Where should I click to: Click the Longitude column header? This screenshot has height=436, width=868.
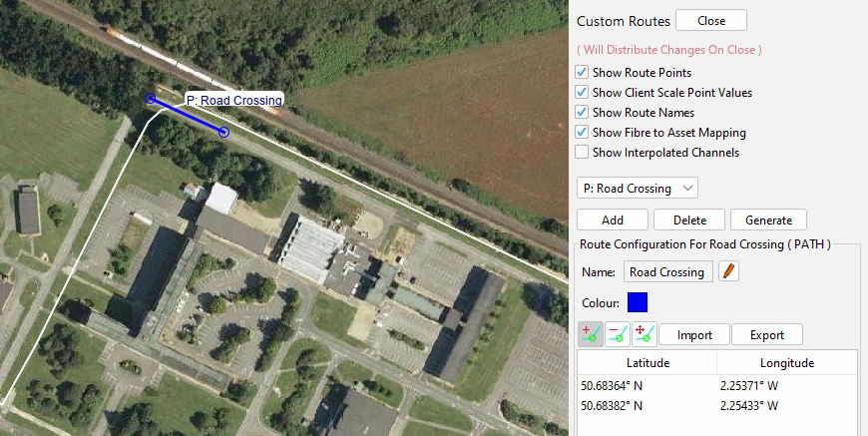coord(786,363)
